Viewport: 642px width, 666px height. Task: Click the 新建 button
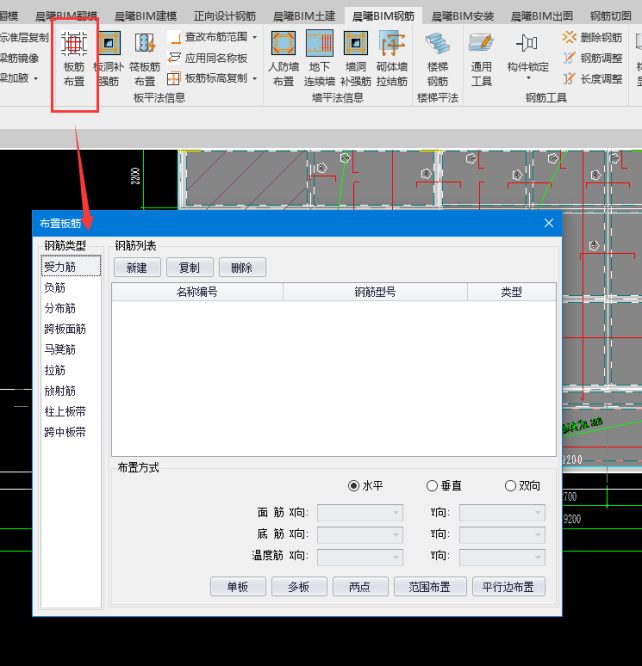(x=137, y=268)
